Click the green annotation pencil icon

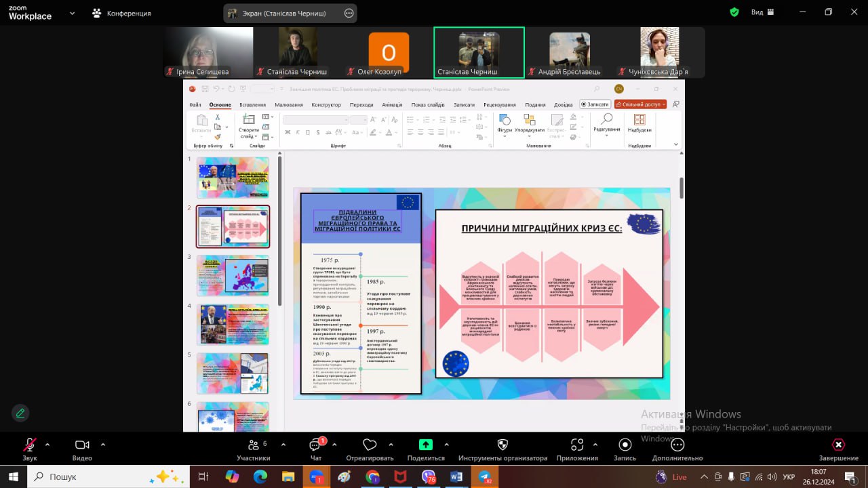click(20, 413)
